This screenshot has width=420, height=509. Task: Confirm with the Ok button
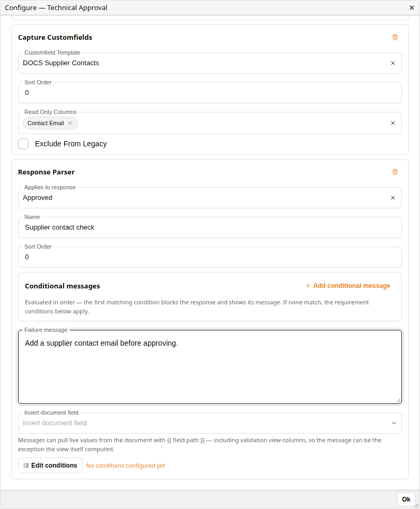(406, 499)
